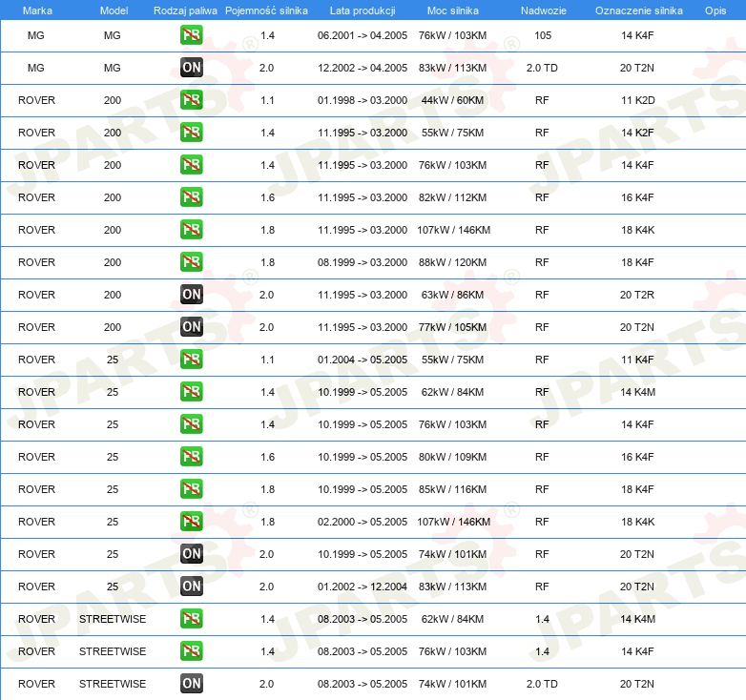The image size is (746, 700).
Task: Select the 20 T2R engine code cell
Action: (637, 295)
